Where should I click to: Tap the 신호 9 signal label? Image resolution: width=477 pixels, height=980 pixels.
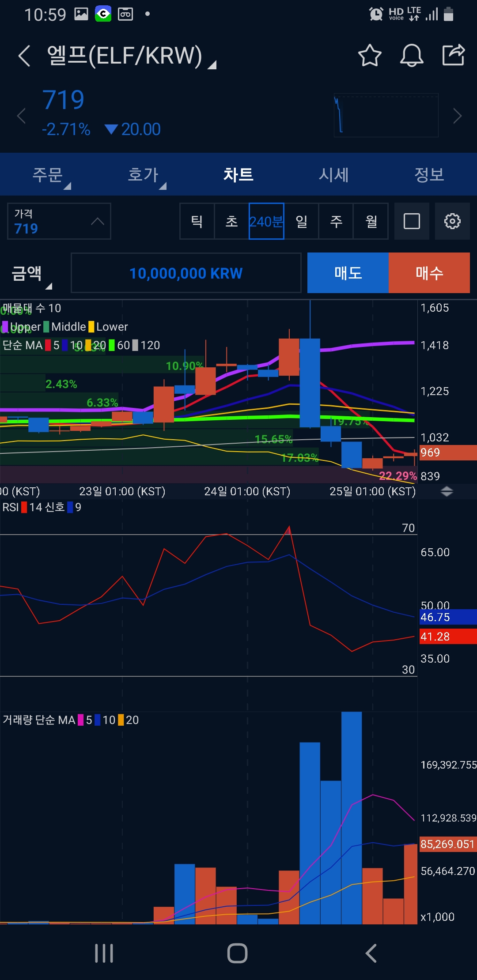(63, 507)
